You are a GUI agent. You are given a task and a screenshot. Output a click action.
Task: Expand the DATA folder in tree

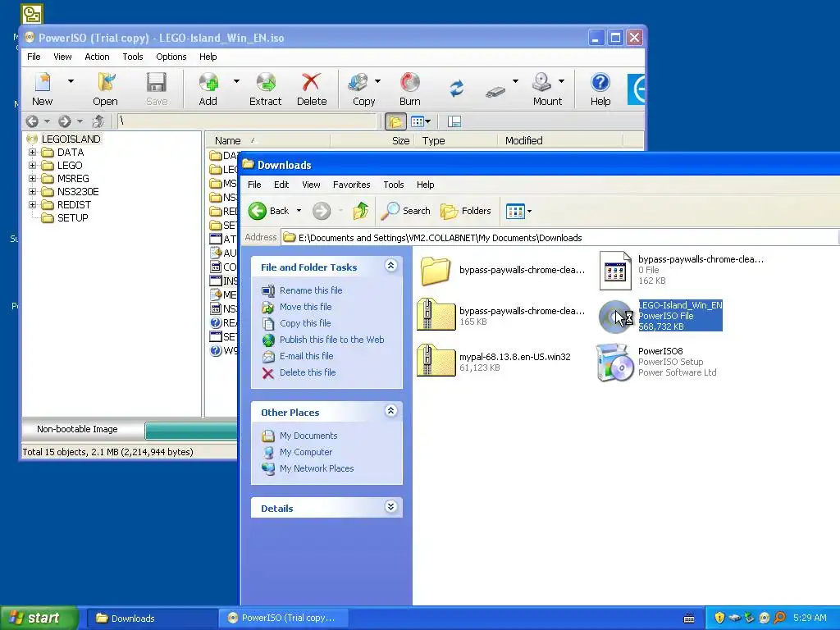click(32, 152)
